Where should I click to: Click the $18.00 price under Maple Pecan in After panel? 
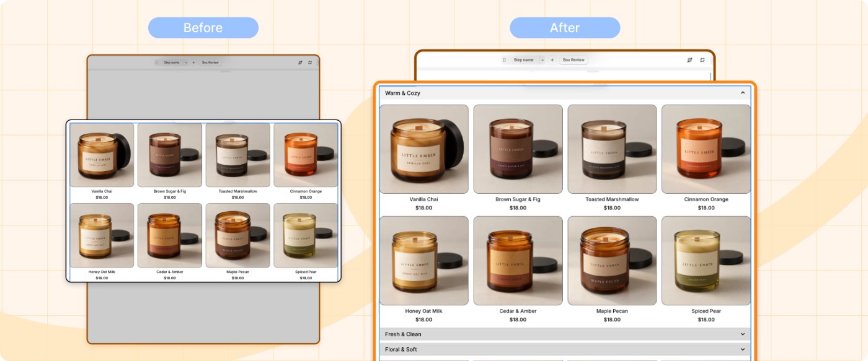[612, 320]
